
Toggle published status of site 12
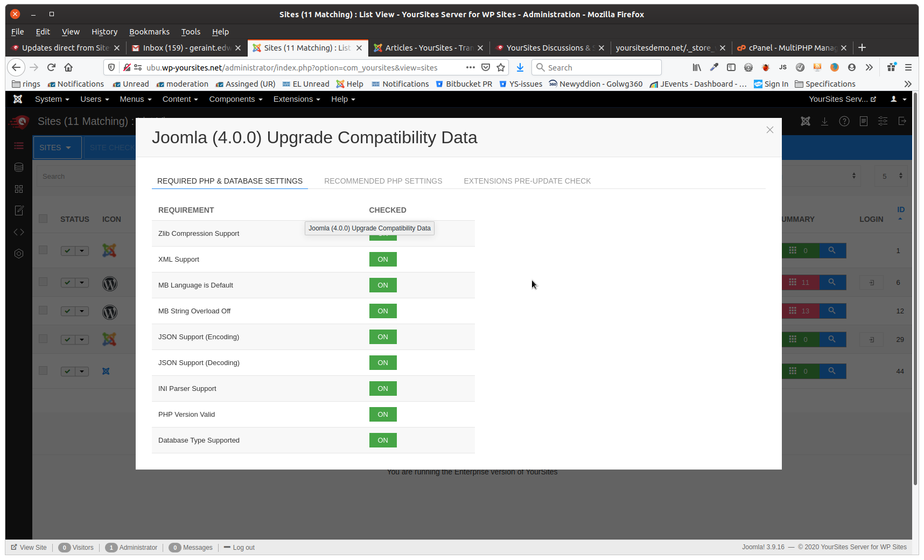67,311
